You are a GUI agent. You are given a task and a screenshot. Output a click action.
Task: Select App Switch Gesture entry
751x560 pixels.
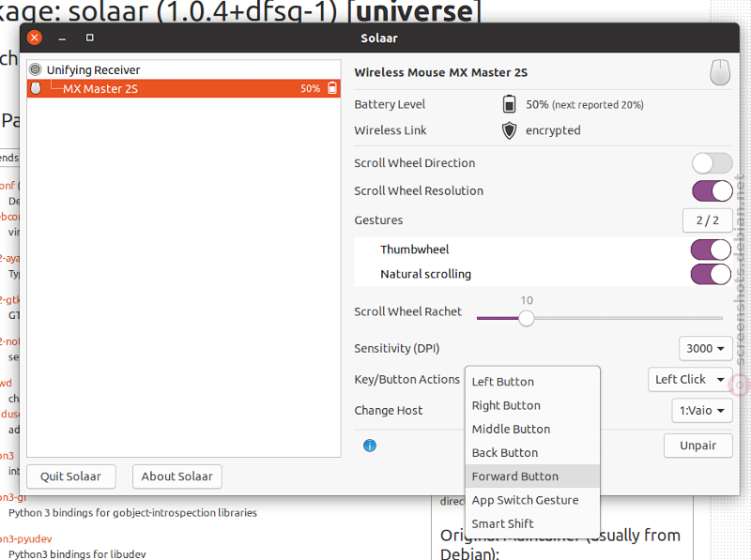532,500
